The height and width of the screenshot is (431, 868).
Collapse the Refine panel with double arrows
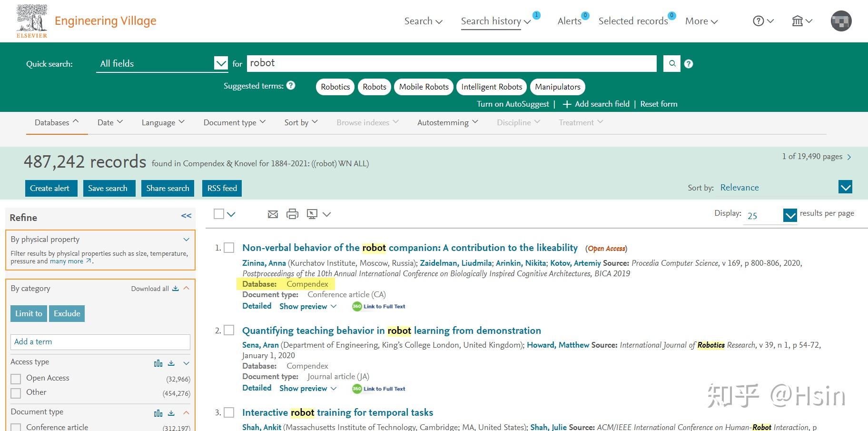pyautogui.click(x=186, y=216)
